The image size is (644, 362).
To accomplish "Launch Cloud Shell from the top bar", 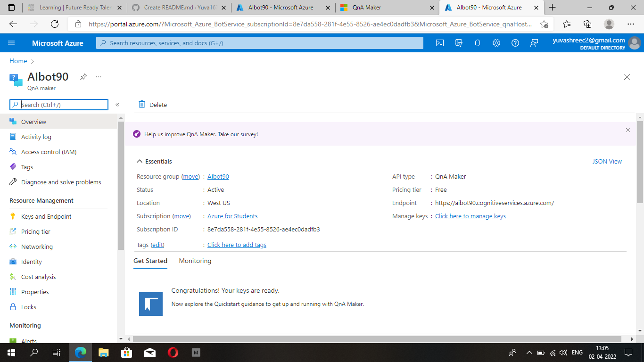I will [439, 43].
